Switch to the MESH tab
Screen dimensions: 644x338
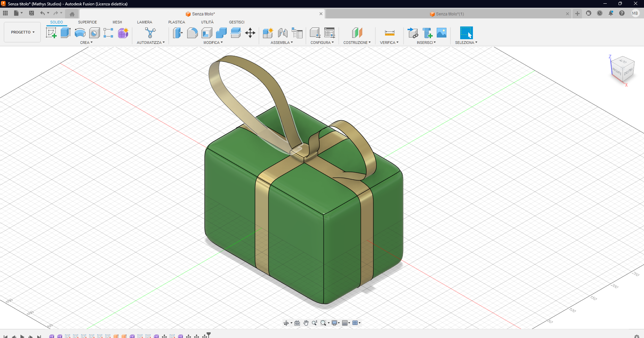117,22
